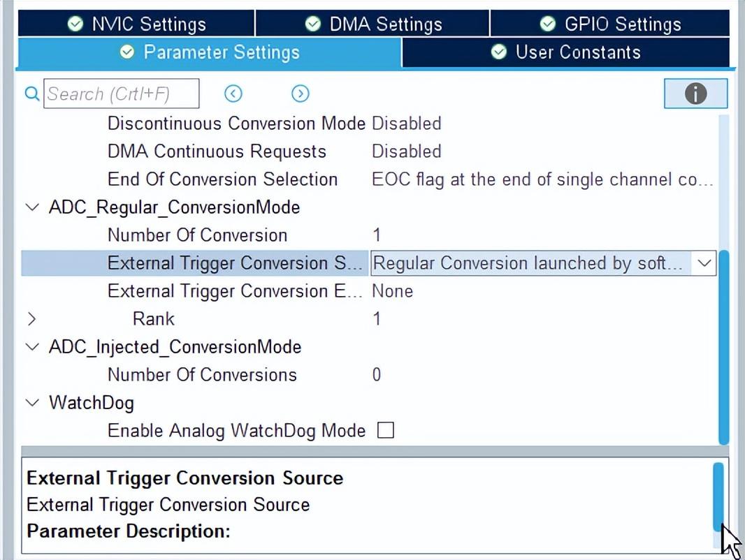The height and width of the screenshot is (560, 745).
Task: Click the search magnifier icon
Action: coord(32,94)
